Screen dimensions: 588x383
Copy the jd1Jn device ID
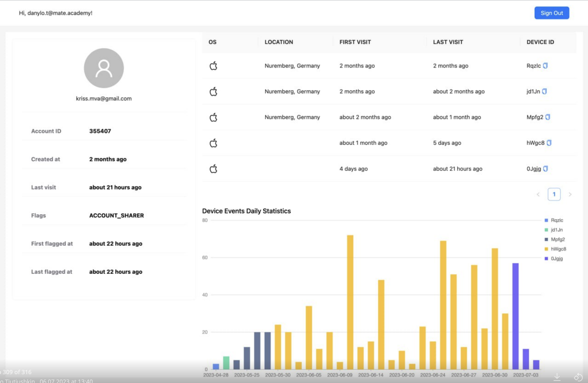[544, 91]
